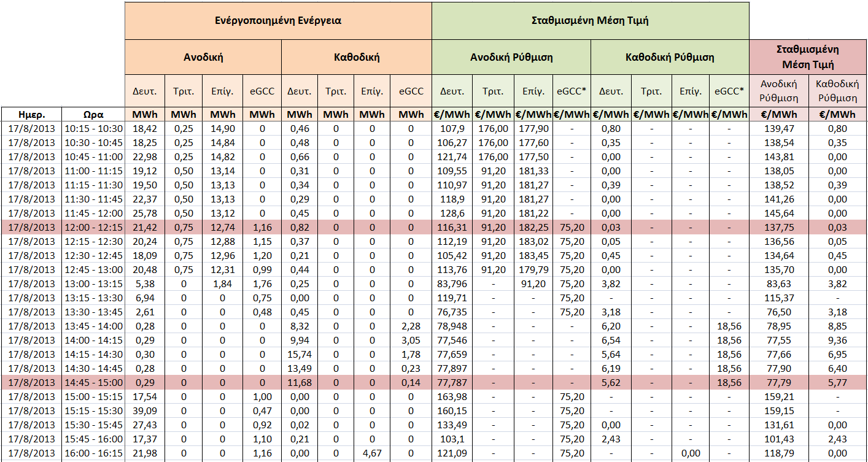Viewport: 868px width, 462px height.
Task: Select the downward energy value 9,94
Action: tap(299, 341)
